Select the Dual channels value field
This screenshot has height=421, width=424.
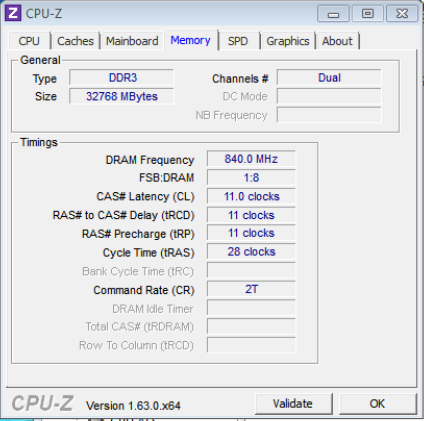(x=329, y=78)
